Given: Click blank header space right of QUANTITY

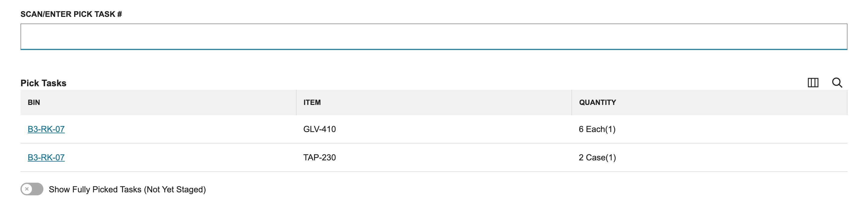Looking at the screenshot, I should 731,102.
